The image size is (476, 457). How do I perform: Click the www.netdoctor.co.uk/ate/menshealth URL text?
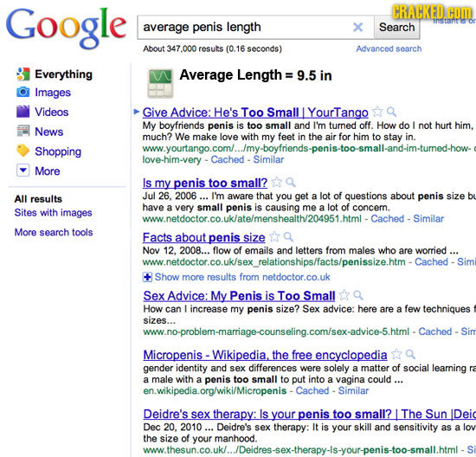pyautogui.click(x=252, y=219)
